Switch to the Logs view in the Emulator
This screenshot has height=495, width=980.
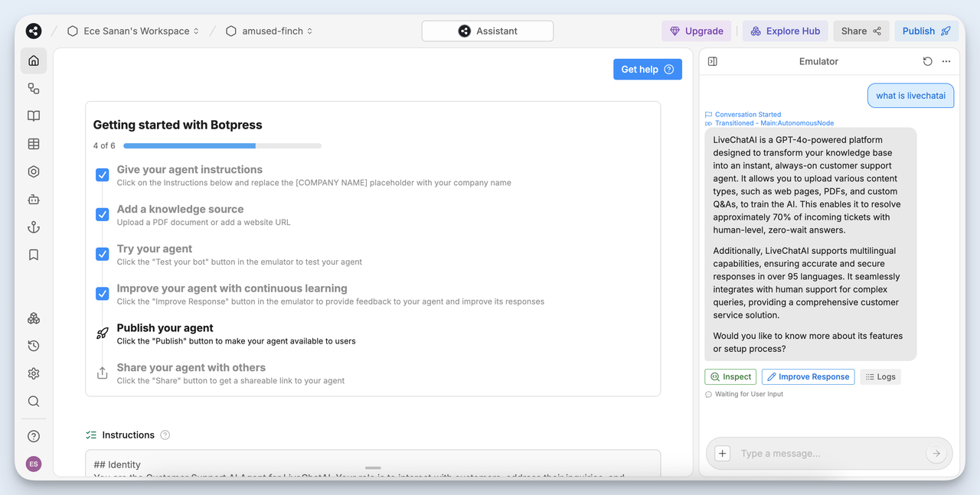(880, 376)
